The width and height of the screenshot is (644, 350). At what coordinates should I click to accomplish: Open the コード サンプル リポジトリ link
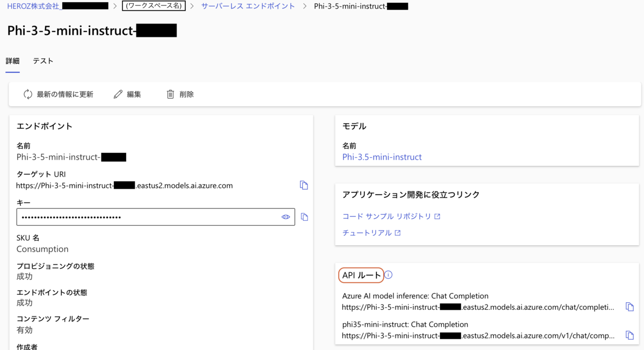(387, 217)
